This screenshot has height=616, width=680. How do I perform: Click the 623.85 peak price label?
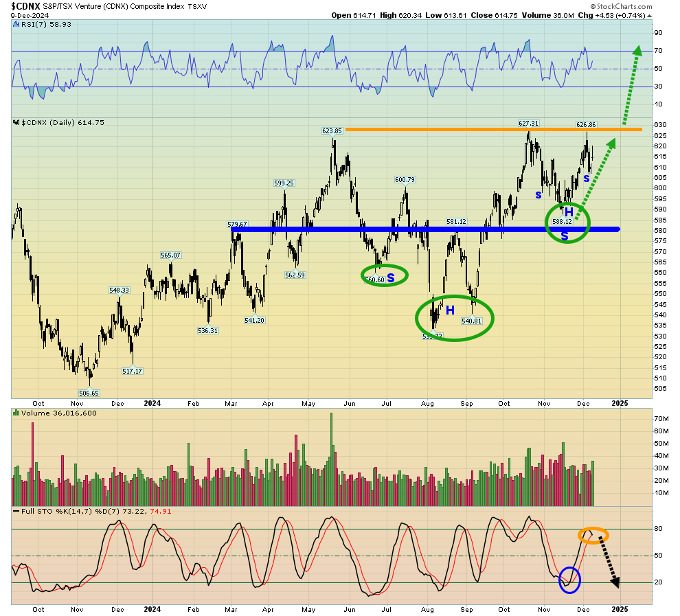point(332,130)
